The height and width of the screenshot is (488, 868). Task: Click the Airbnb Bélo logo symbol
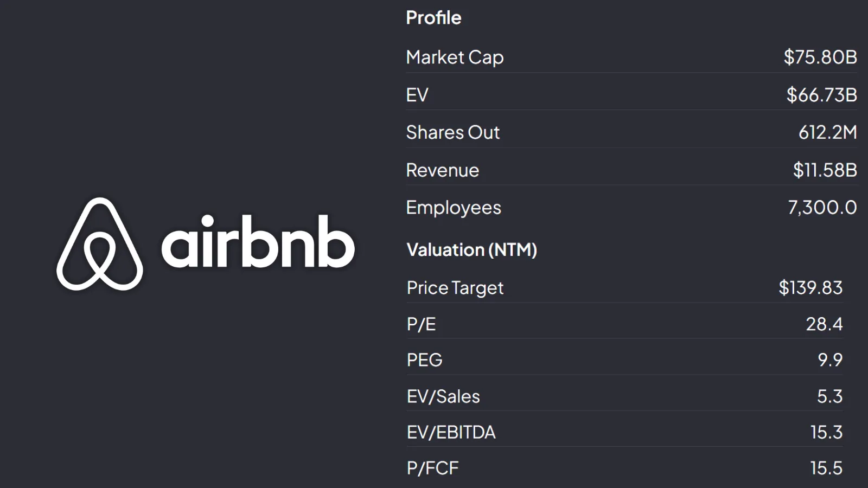(x=100, y=244)
